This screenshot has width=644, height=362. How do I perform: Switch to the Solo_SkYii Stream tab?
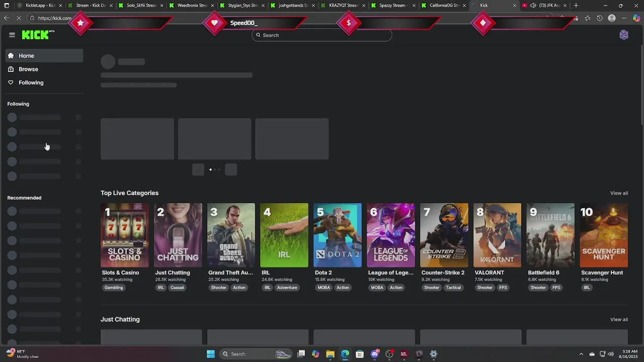click(x=140, y=6)
